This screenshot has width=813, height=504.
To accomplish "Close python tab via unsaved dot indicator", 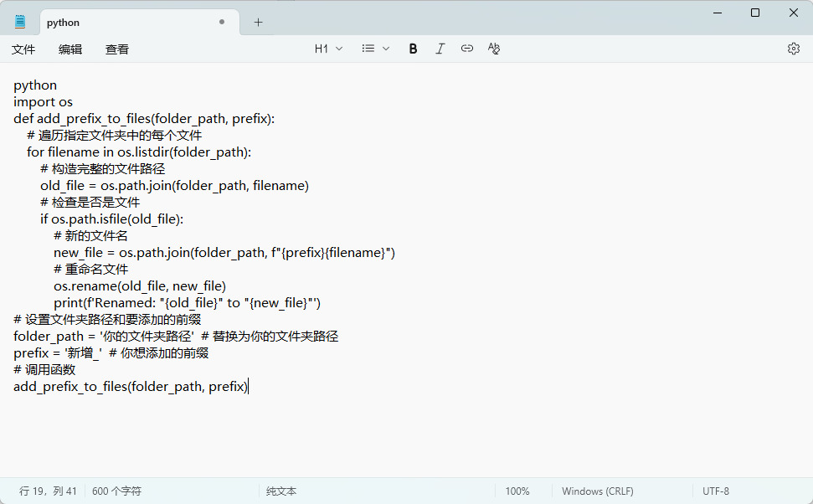I will (x=222, y=22).
